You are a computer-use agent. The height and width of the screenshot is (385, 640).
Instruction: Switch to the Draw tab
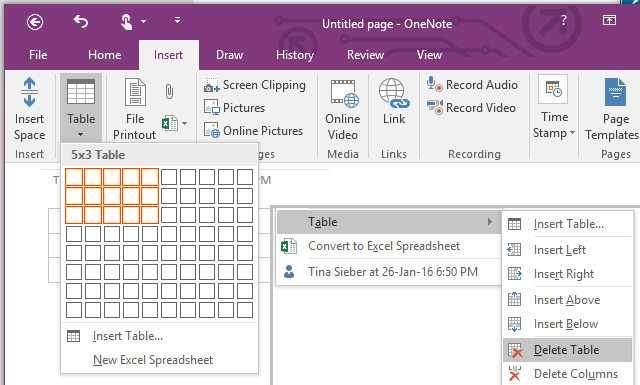229,55
